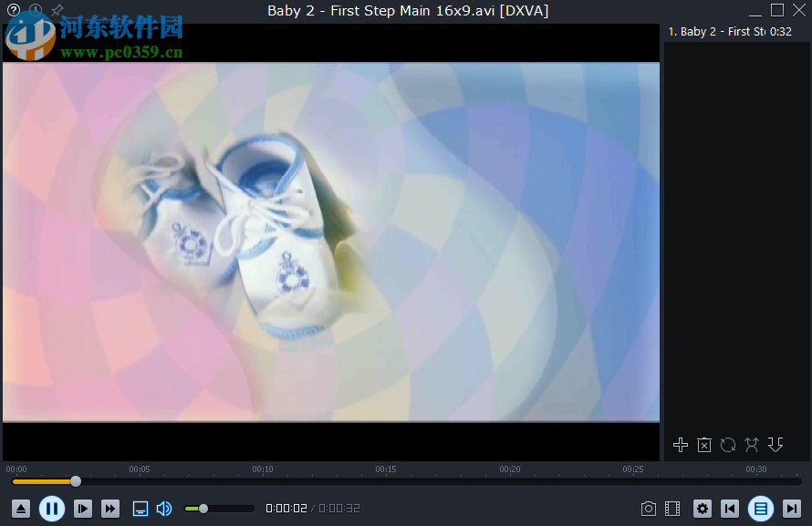Seek to the 00:25 timeline mark
This screenshot has height=526, width=812.
point(633,469)
